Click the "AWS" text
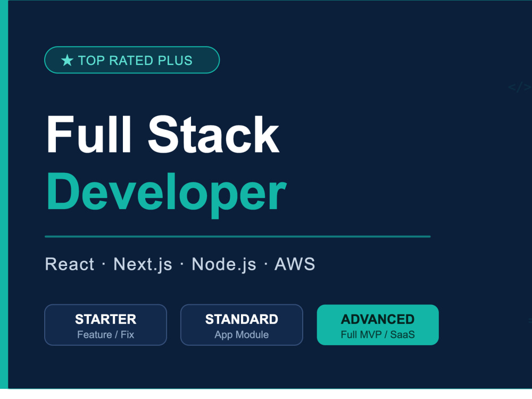This screenshot has height=399, width=532. (295, 264)
